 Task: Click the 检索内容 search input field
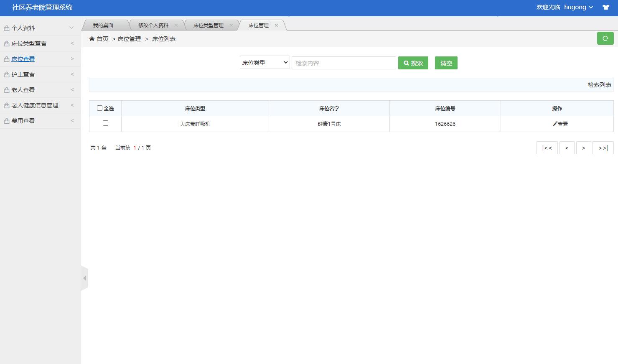(343, 63)
